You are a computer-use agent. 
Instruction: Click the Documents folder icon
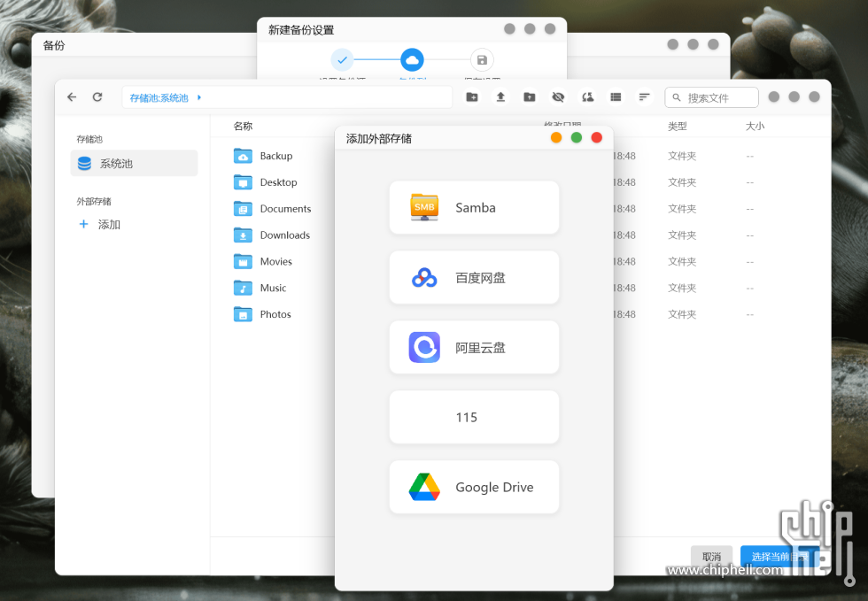point(243,209)
